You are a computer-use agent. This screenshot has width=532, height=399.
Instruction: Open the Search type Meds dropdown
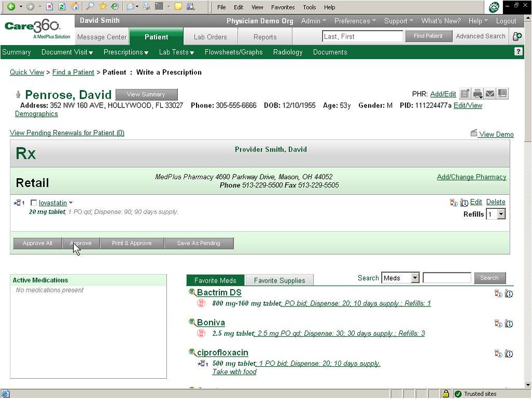coord(415,278)
